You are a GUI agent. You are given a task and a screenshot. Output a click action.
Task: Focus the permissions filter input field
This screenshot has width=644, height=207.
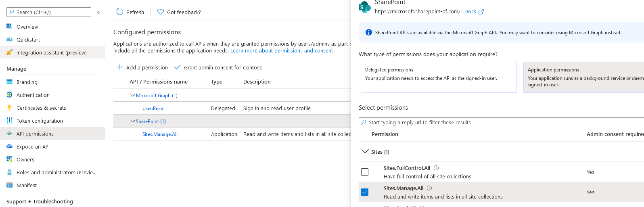[x=501, y=122]
